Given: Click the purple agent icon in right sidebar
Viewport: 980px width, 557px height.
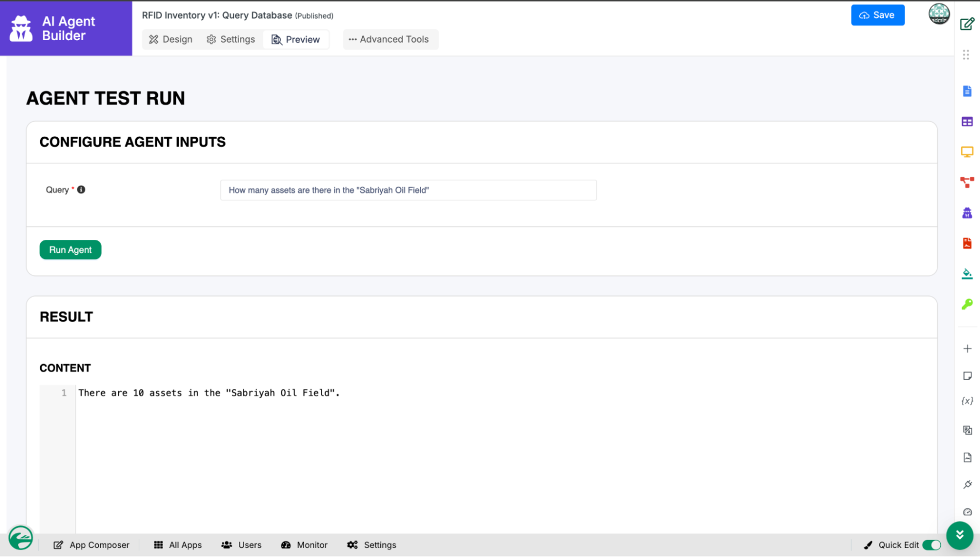Looking at the screenshot, I should (x=967, y=213).
